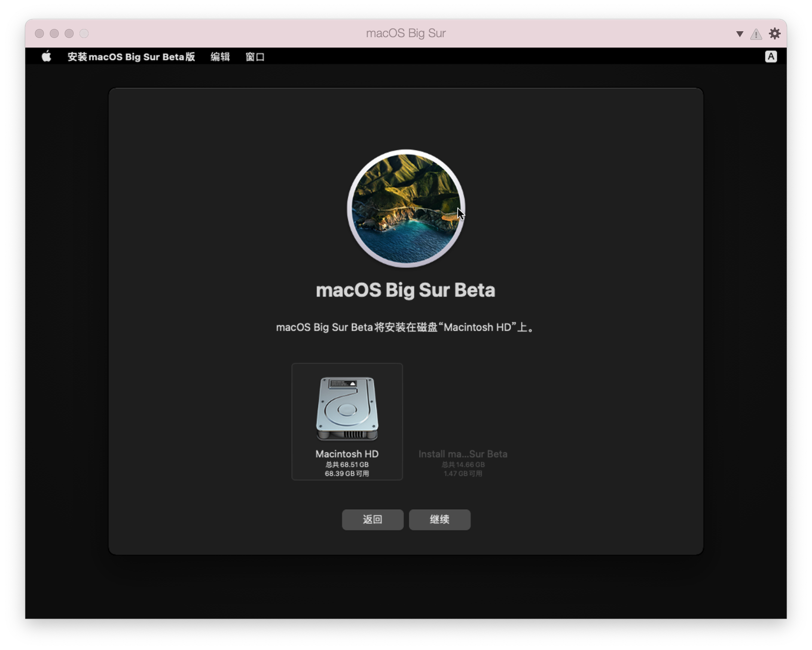Open the 安装 macOS Big Sur Beta版 menu
This screenshot has width=812, height=650.
click(131, 57)
